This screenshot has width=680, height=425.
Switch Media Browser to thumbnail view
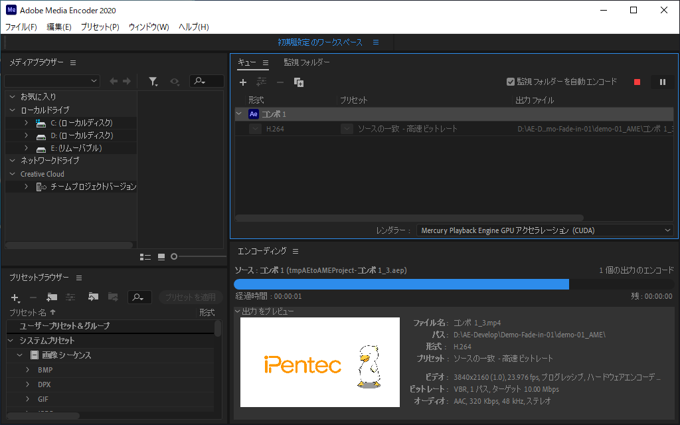(x=161, y=257)
